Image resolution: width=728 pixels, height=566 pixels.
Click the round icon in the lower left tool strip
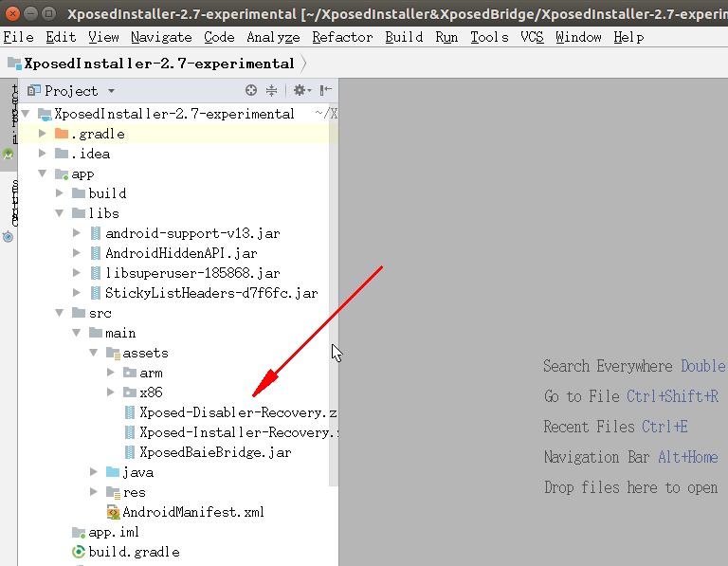point(8,237)
